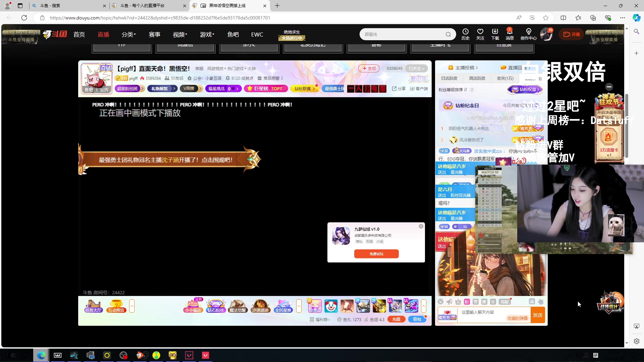The image size is (644, 362).
Task: Open the 互动预言 prediction icon
Action: 116,306
